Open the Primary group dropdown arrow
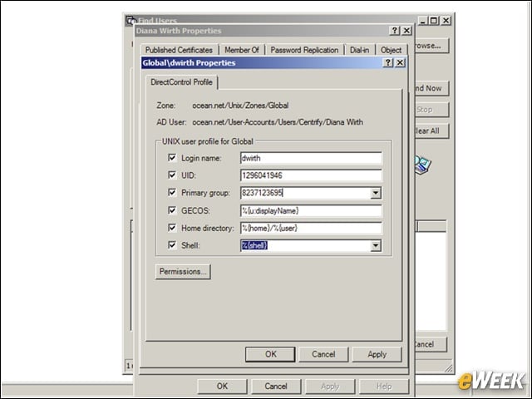The height and width of the screenshot is (399, 532). point(375,193)
